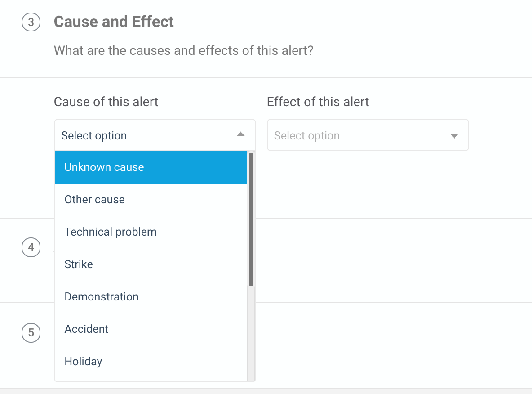Click the scrollbar track below the thumb
This screenshot has width=532, height=394.
[251, 334]
